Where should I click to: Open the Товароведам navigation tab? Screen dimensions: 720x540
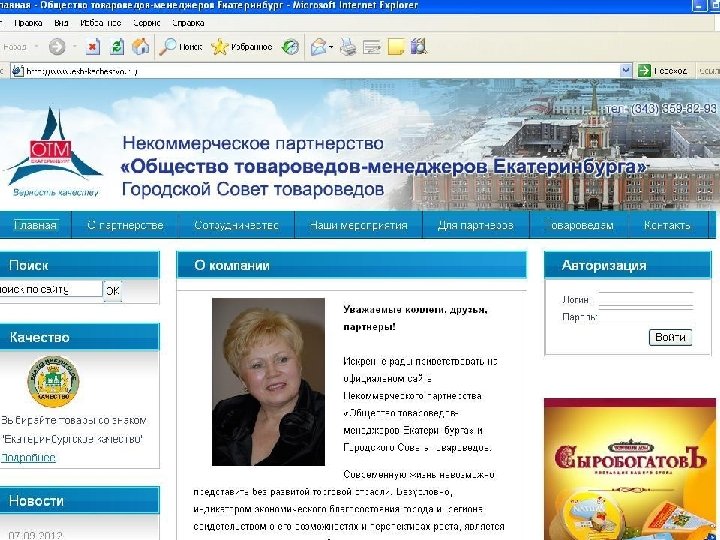(581, 225)
